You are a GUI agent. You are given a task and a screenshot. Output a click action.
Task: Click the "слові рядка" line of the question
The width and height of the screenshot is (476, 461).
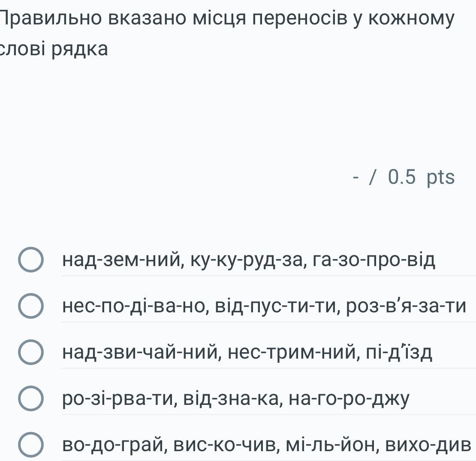54,49
